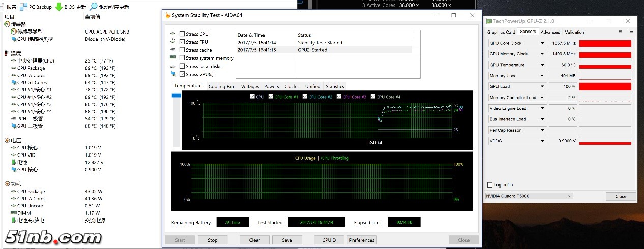Screen dimensions: 644x249
Task: Click the GPU-Z title bar app icon
Action: 489,21
